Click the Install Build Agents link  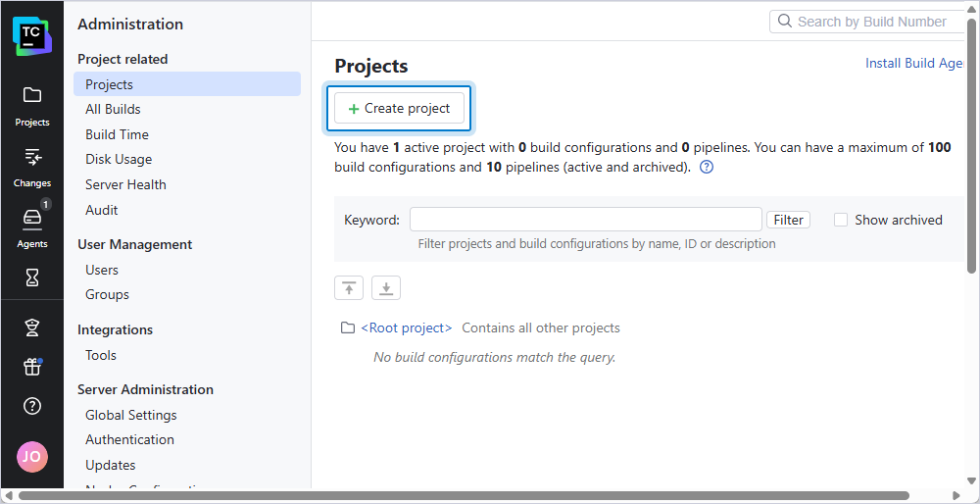916,63
